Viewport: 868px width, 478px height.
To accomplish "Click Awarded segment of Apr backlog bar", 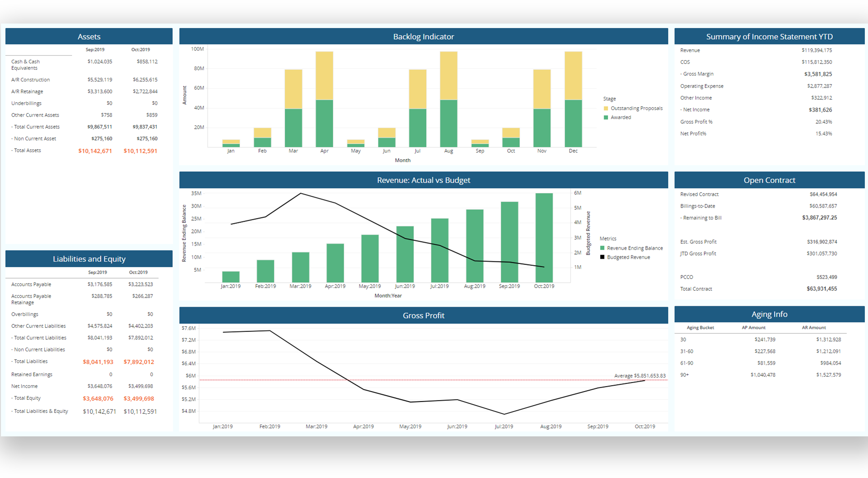I will tap(324, 123).
